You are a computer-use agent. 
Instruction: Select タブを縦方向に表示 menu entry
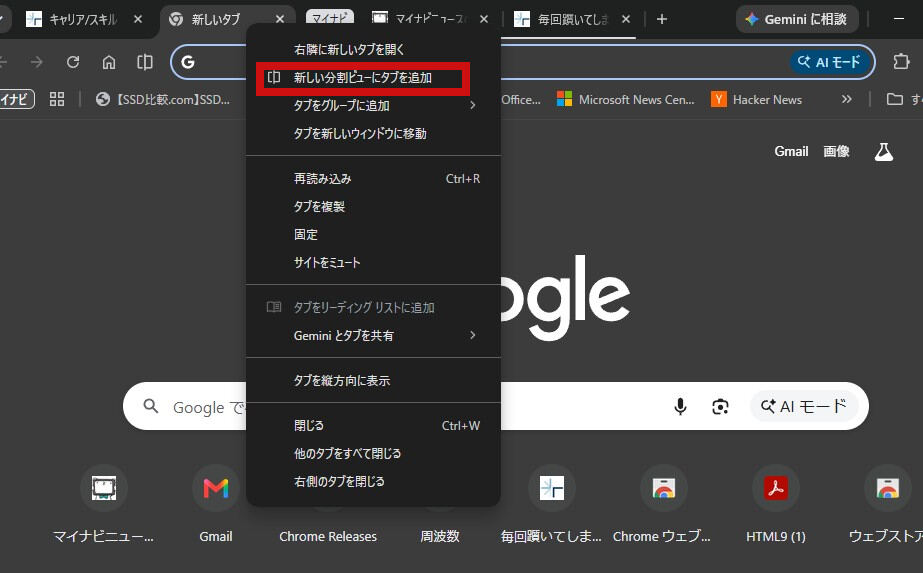(373, 380)
